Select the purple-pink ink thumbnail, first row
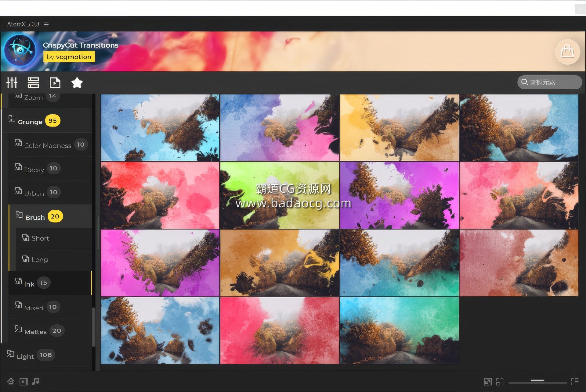 coord(280,127)
